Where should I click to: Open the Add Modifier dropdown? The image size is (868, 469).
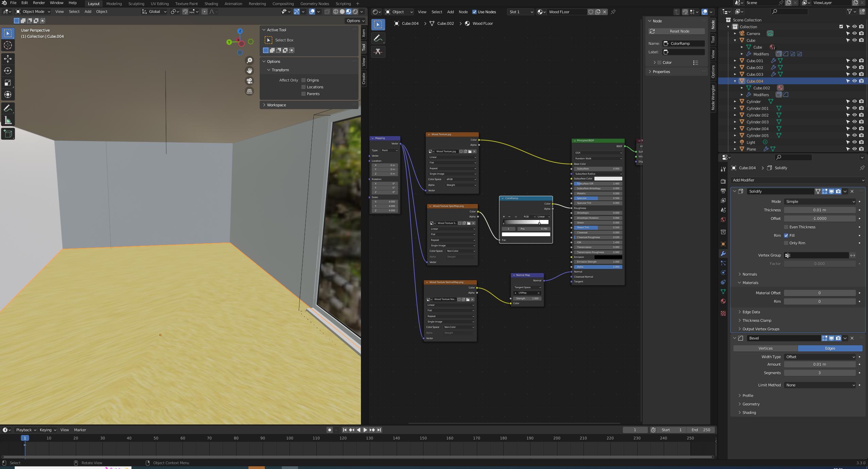[x=798, y=180]
